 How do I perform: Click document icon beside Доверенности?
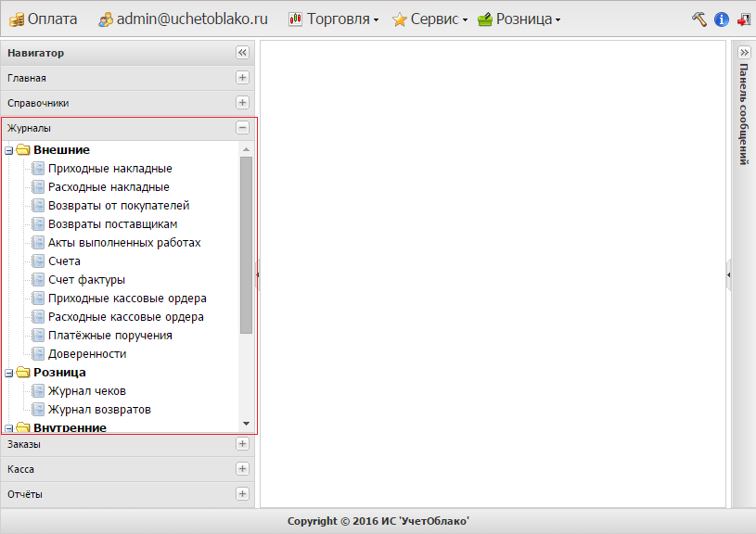coord(38,354)
